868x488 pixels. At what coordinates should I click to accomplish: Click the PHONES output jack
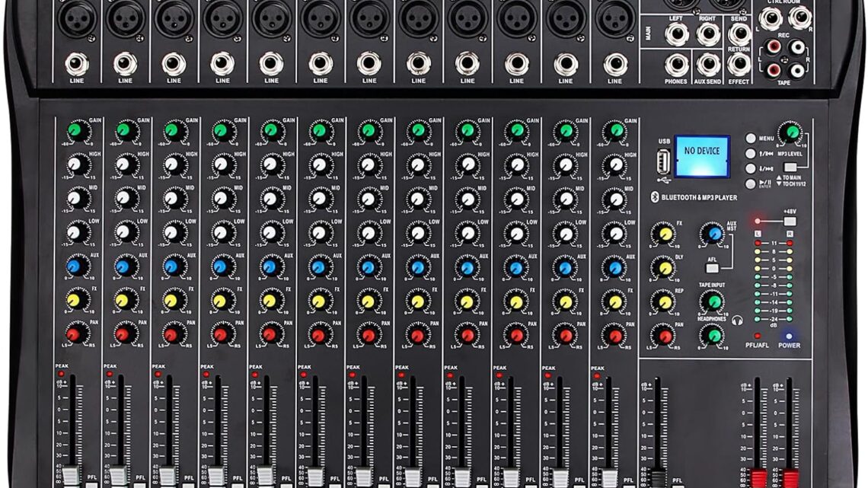676,64
